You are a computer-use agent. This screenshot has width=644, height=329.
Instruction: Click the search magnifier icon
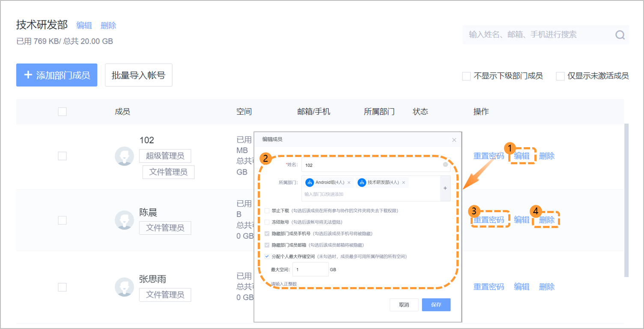620,35
